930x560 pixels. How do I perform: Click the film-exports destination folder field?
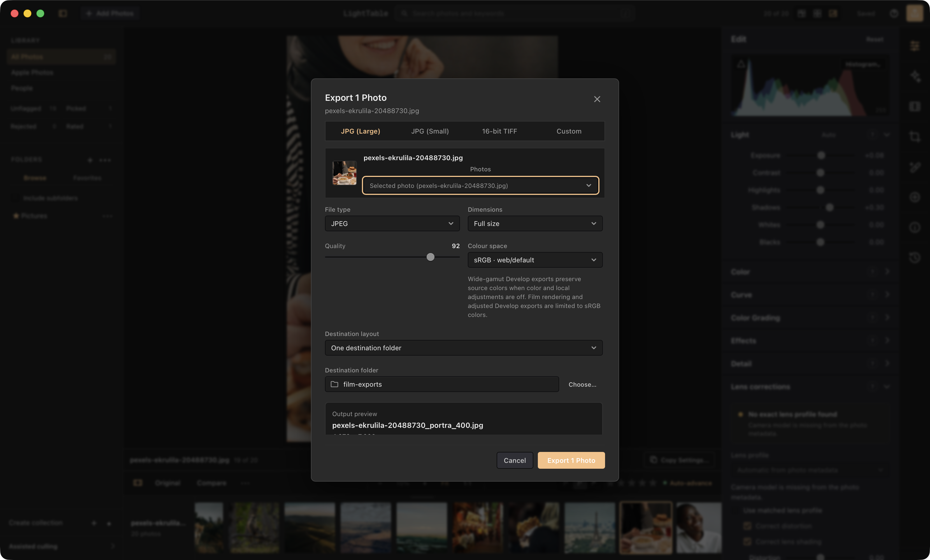point(441,384)
